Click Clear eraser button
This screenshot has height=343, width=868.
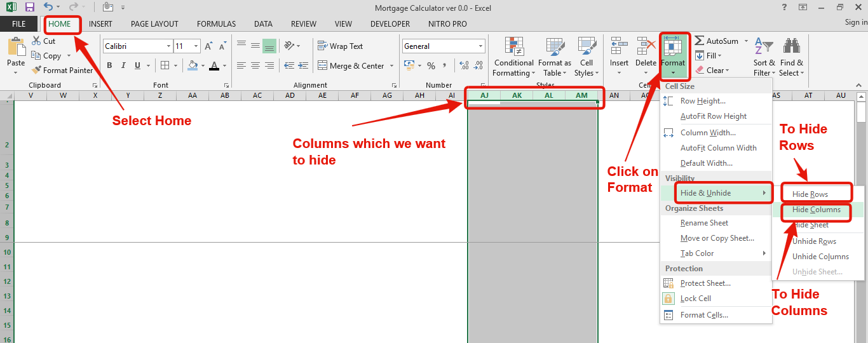pos(712,71)
